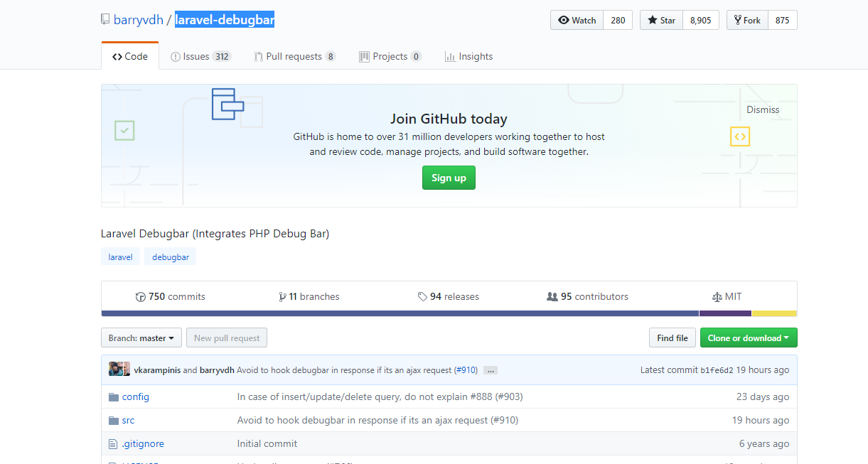Click the first commit author avatar
Viewport: 868px width, 464px height.
[x=116, y=369]
